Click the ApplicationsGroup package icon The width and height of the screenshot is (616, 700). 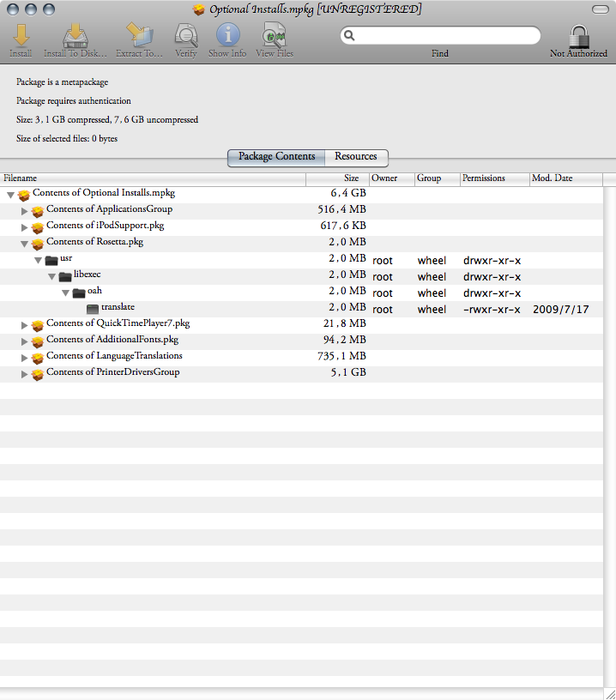click(38, 211)
